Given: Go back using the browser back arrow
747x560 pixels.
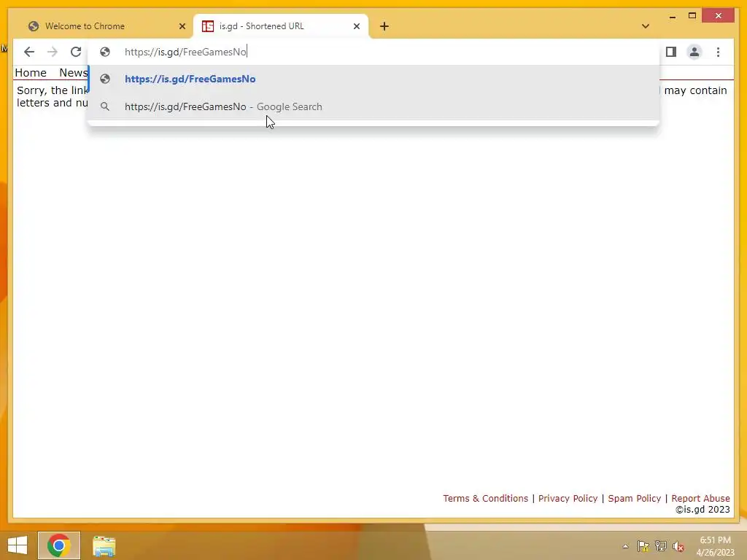Looking at the screenshot, I should [29, 52].
